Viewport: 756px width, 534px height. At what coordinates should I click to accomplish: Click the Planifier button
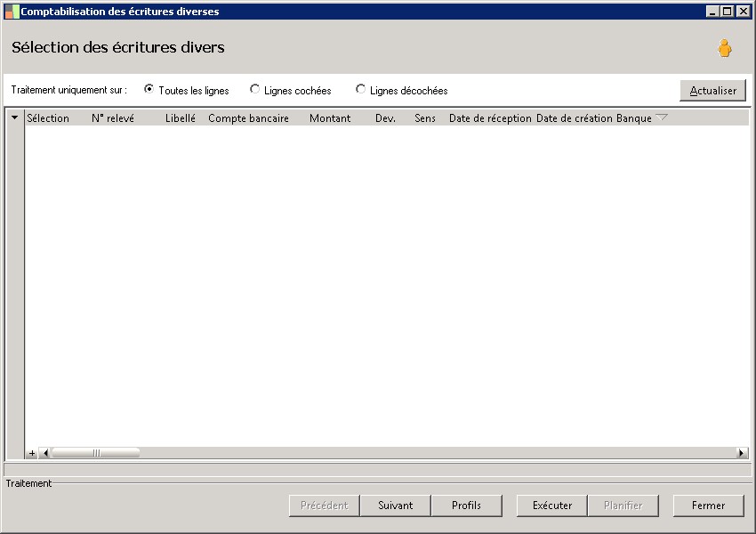pyautogui.click(x=623, y=506)
